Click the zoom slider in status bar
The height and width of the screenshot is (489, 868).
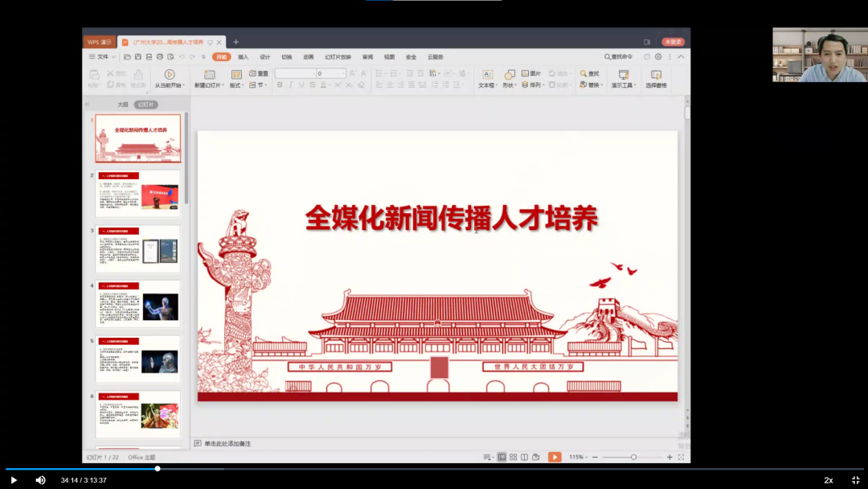[633, 457]
